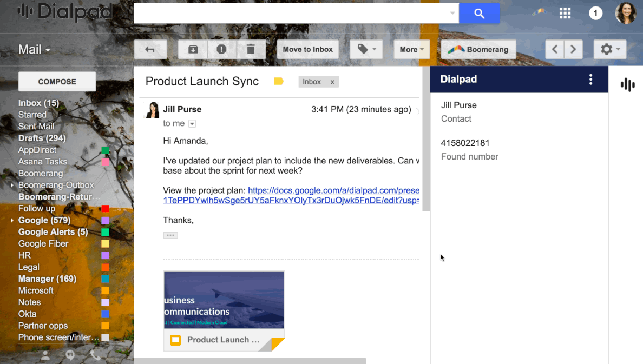Report the email as spam
The width and height of the screenshot is (643, 364).
[221, 49]
